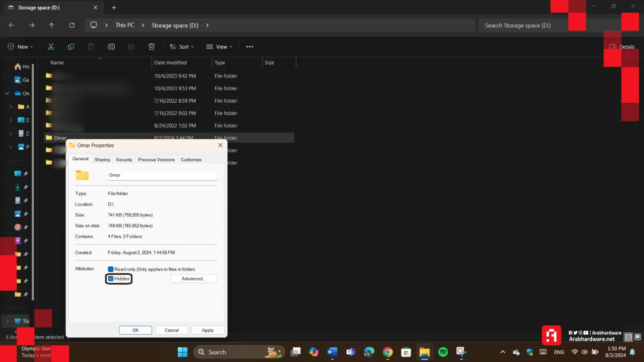
Task: Open Microsoft Word from taskbar
Action: tap(332, 352)
